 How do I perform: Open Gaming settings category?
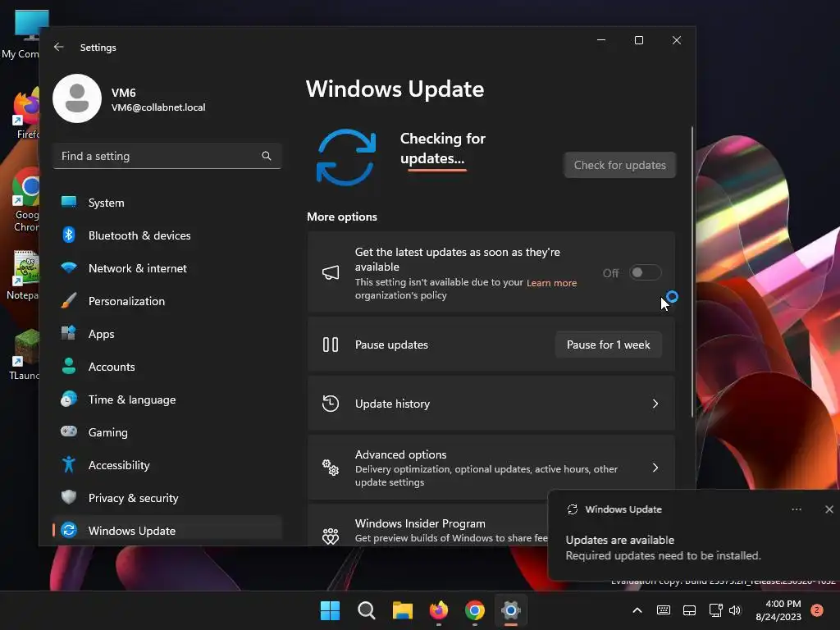click(167, 432)
